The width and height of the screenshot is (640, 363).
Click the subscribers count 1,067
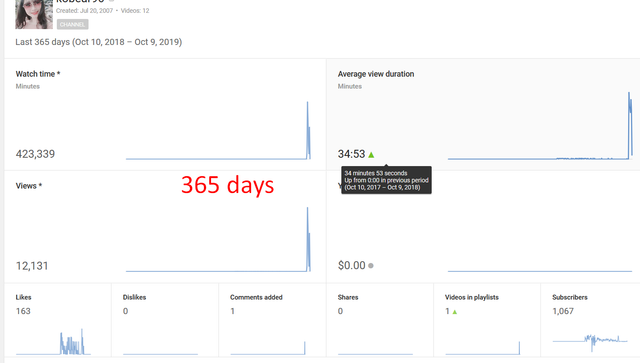[x=563, y=311]
